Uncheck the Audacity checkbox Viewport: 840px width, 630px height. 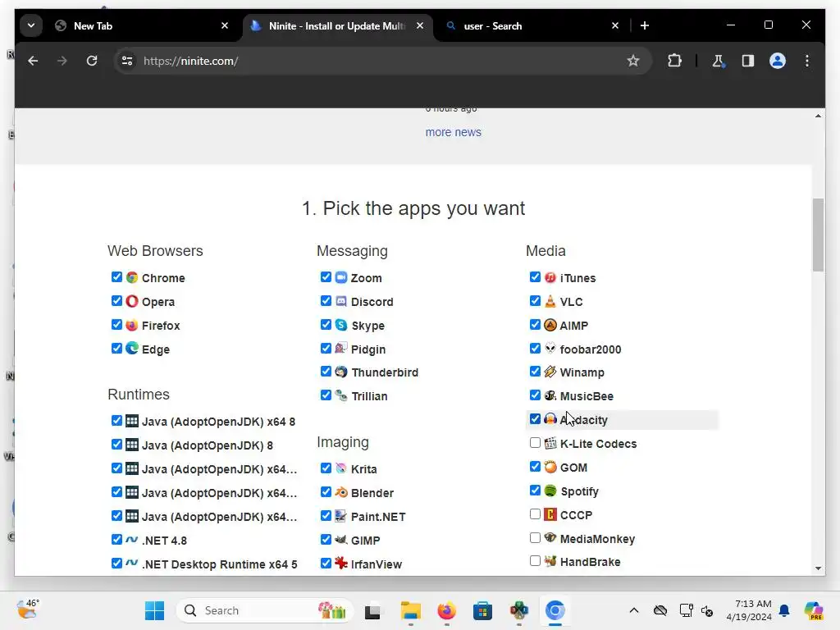(535, 419)
